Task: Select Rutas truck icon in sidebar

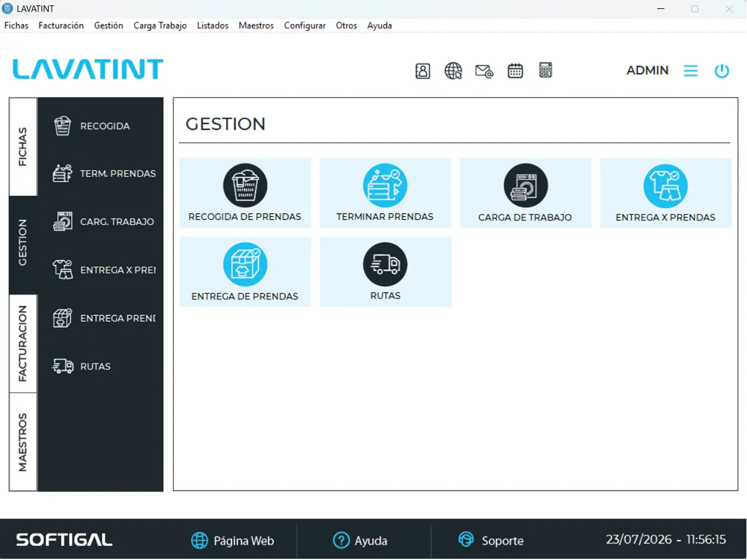Action: click(x=63, y=366)
